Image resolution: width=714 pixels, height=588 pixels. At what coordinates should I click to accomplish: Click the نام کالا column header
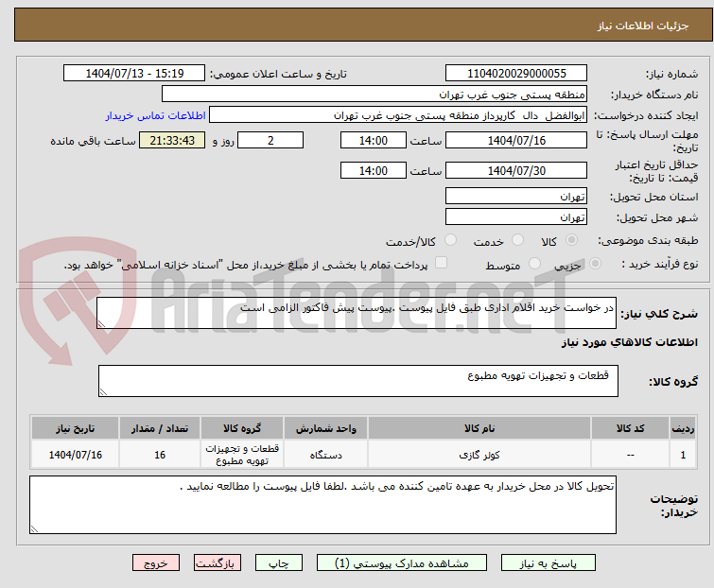pyautogui.click(x=479, y=428)
